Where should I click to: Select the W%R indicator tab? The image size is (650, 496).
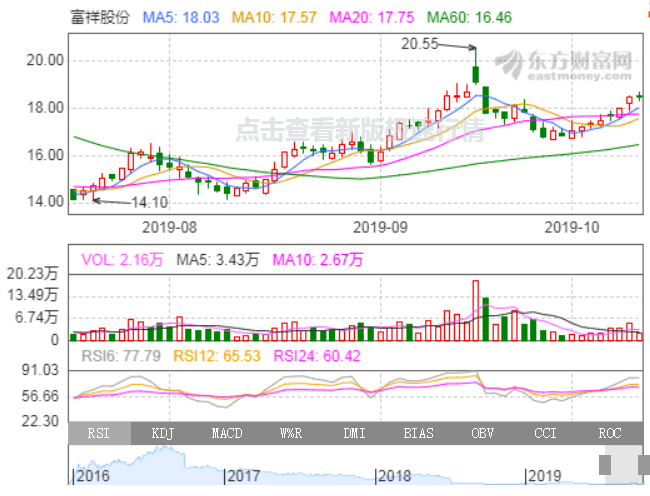coord(291,433)
